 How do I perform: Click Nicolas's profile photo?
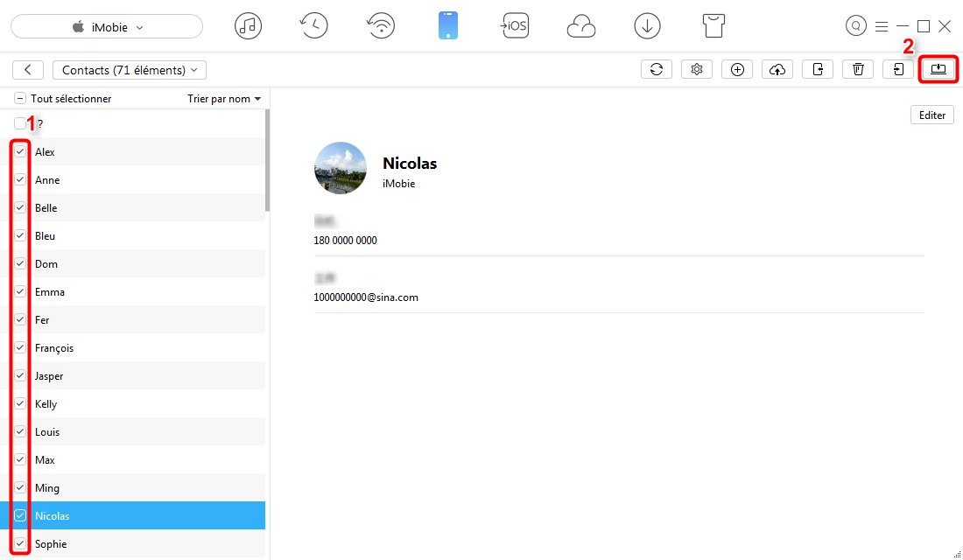341,168
